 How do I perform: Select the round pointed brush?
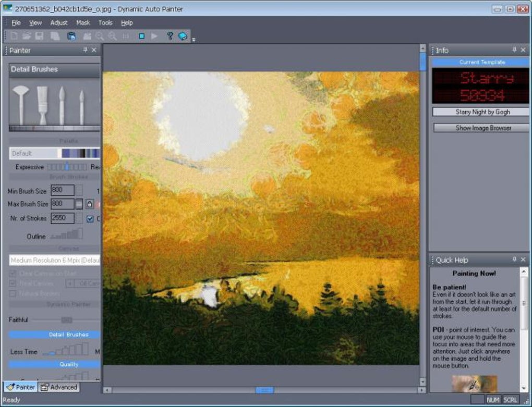pos(62,105)
